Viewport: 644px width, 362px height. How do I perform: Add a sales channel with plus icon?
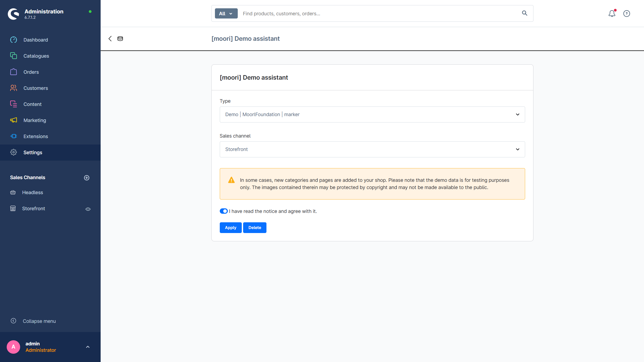(87, 178)
